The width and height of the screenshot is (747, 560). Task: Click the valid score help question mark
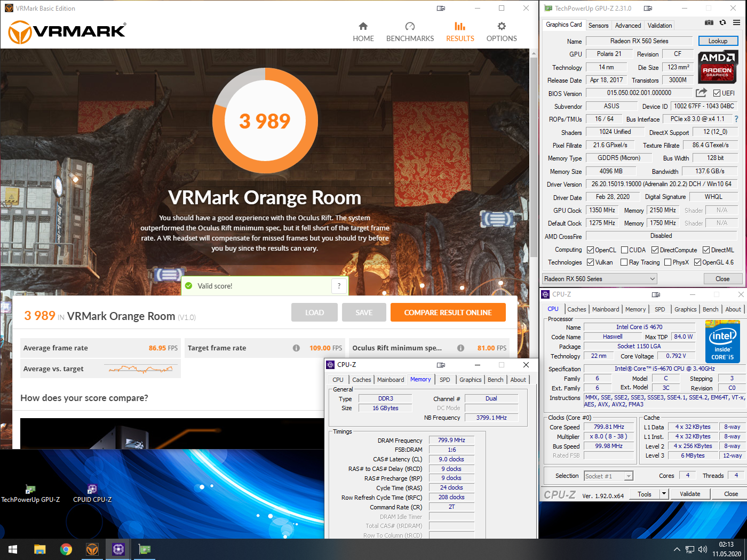(x=339, y=286)
